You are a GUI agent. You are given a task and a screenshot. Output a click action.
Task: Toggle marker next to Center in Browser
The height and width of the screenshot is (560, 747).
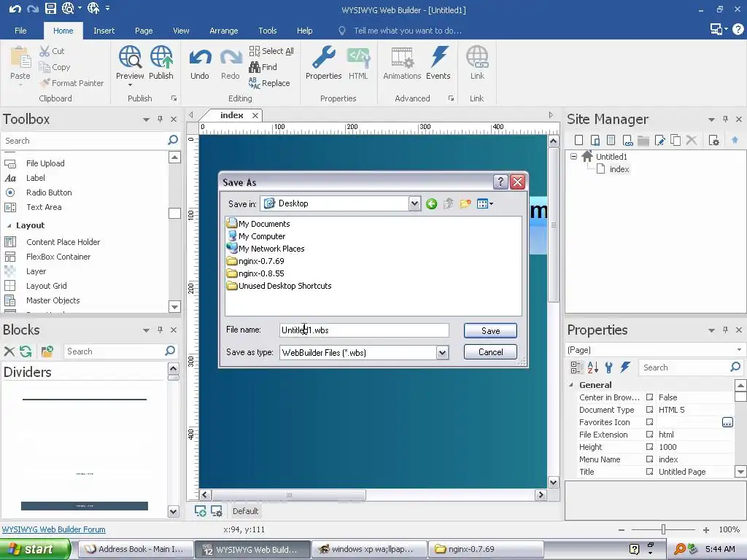[x=649, y=397]
